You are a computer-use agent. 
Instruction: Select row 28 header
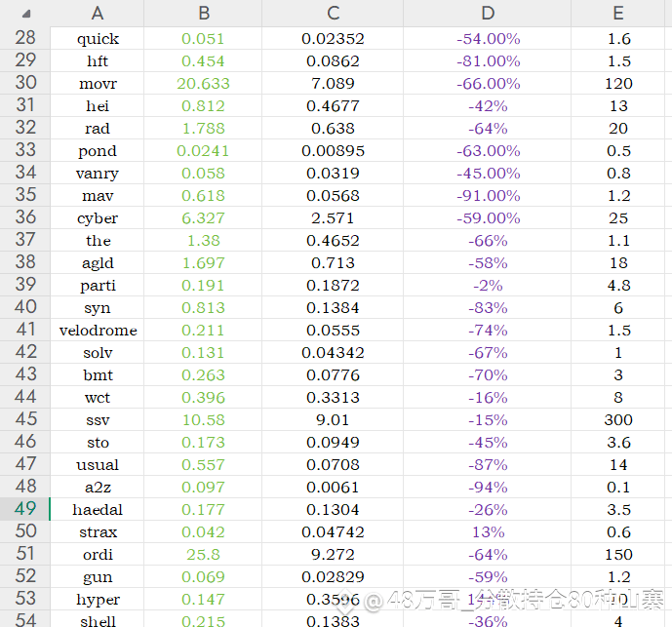pos(24,38)
